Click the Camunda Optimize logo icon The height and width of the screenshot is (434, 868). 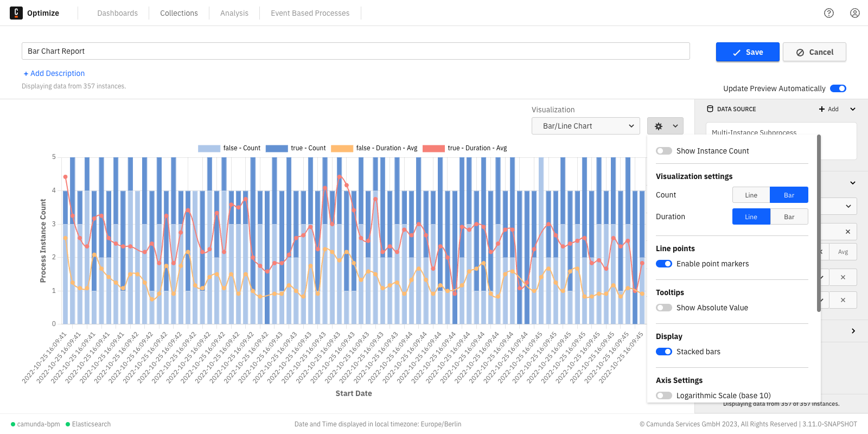[16, 13]
